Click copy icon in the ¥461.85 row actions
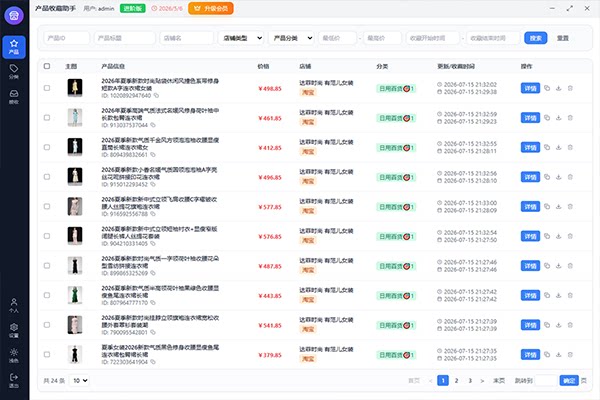 pyautogui.click(x=547, y=118)
